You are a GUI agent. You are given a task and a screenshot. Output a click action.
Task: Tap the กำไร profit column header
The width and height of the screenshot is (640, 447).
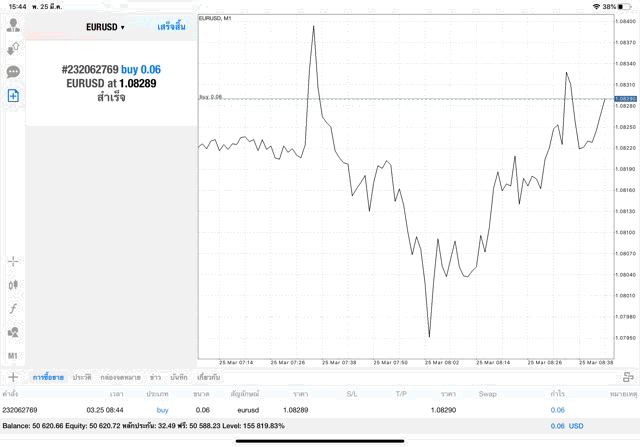[x=557, y=394]
